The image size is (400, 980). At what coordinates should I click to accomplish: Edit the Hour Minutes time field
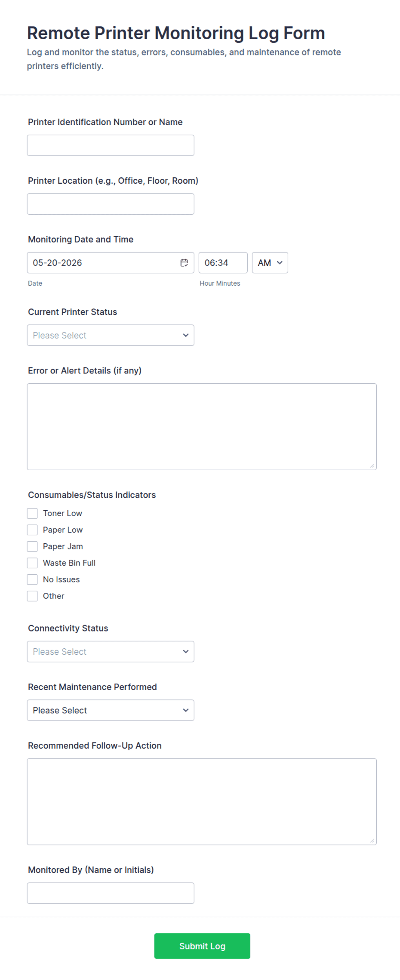223,263
